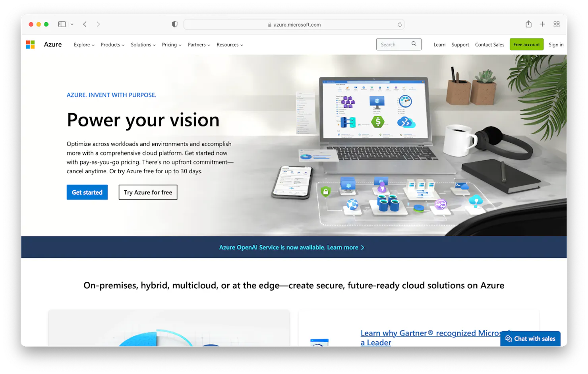Image resolution: width=588 pixels, height=374 pixels.
Task: Open the Azure OpenAI Service announcement link
Action: coord(292,248)
